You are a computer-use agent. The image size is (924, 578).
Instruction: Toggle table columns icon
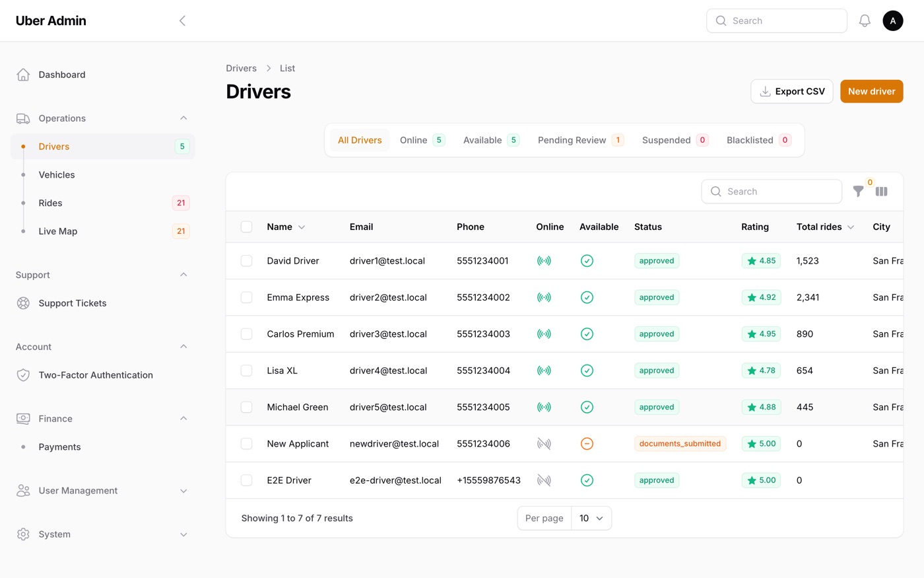coord(882,192)
